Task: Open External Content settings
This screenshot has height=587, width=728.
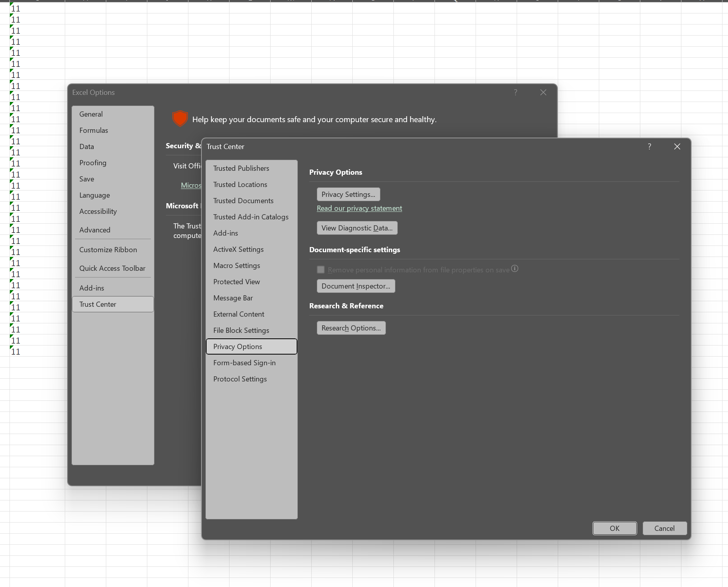Action: click(252, 314)
